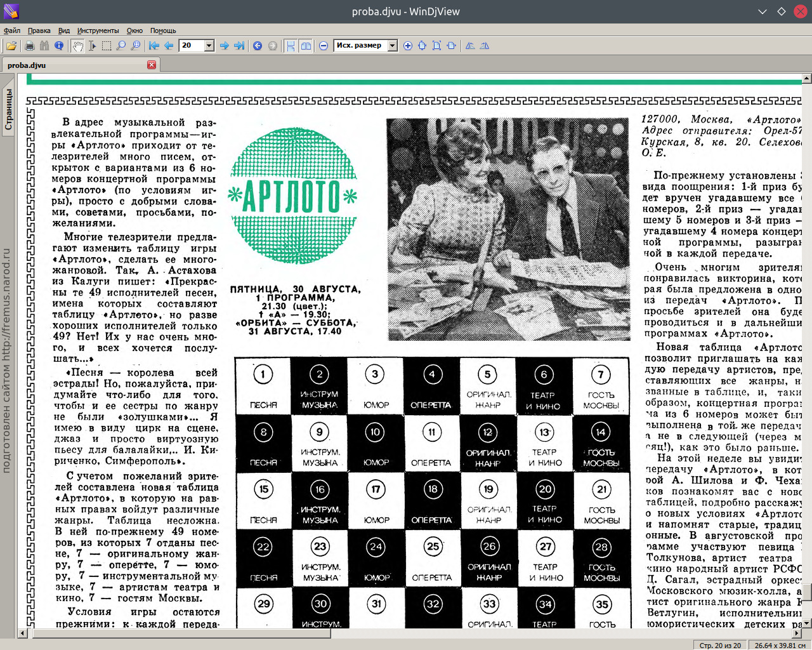The height and width of the screenshot is (650, 812).
Task: Select the zoom rectangle tool
Action: click(136, 46)
